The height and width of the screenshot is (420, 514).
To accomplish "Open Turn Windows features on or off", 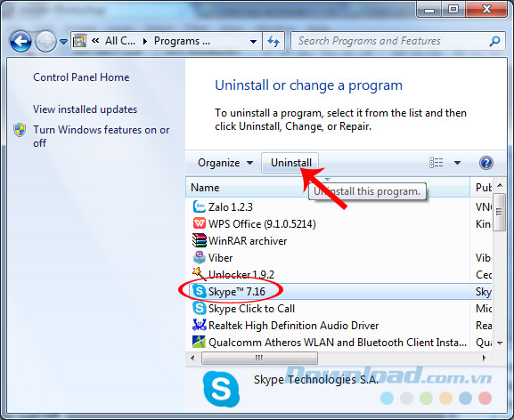I will [x=101, y=136].
